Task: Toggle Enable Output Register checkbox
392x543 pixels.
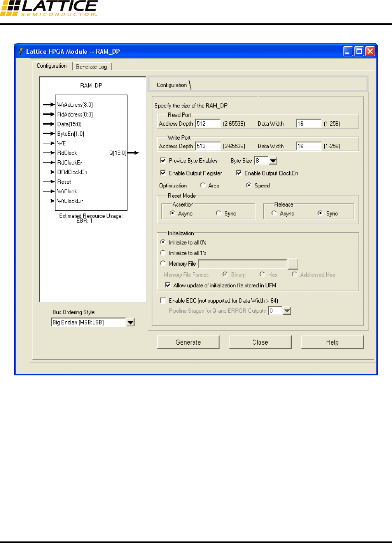Action: tap(163, 173)
